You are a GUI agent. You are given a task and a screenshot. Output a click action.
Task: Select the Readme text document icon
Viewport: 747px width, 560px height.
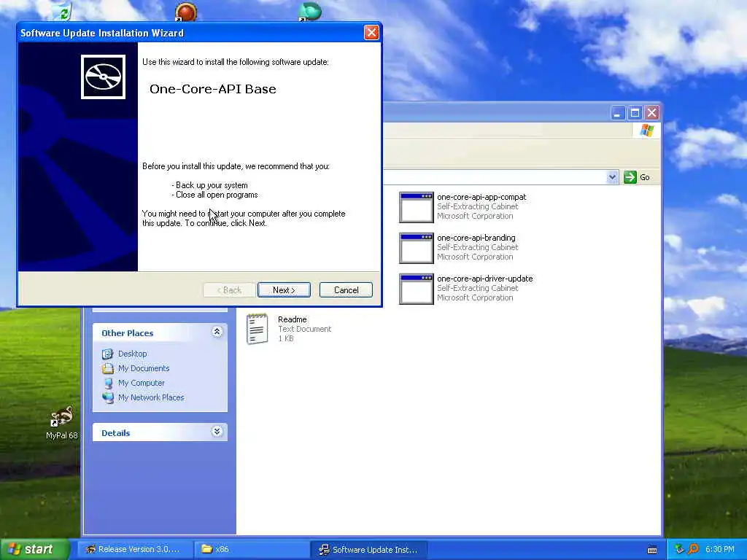258,329
